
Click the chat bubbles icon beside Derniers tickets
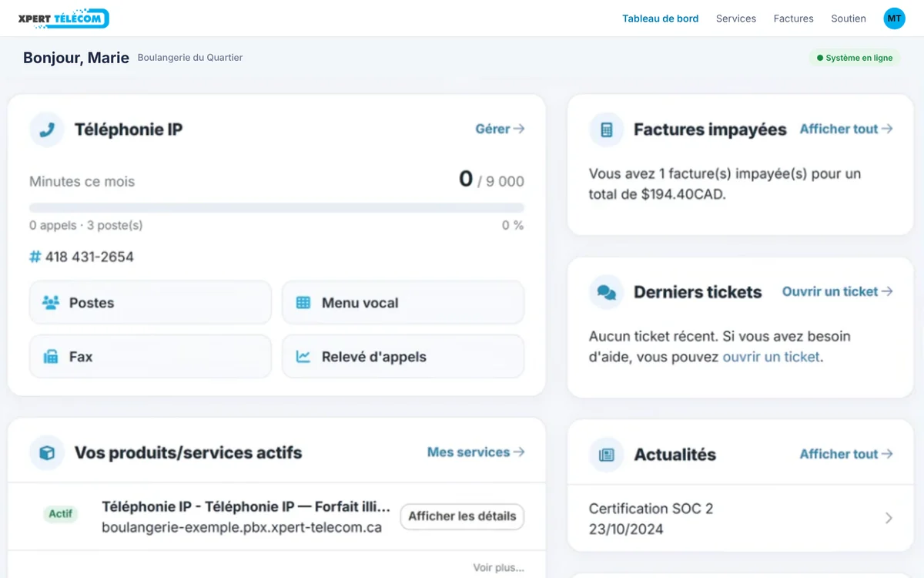(x=606, y=292)
